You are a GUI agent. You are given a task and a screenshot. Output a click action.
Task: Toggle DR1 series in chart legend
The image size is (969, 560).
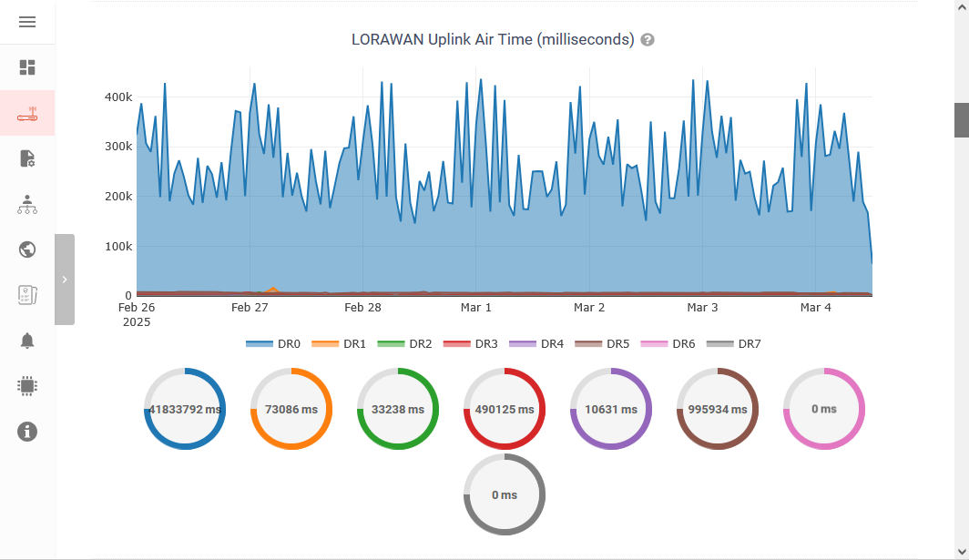(339, 344)
